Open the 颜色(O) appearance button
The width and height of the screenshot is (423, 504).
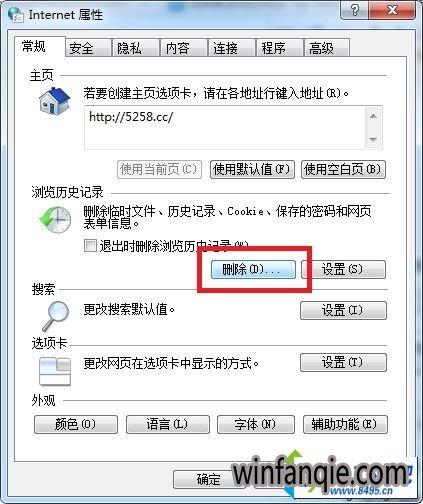pos(76,424)
